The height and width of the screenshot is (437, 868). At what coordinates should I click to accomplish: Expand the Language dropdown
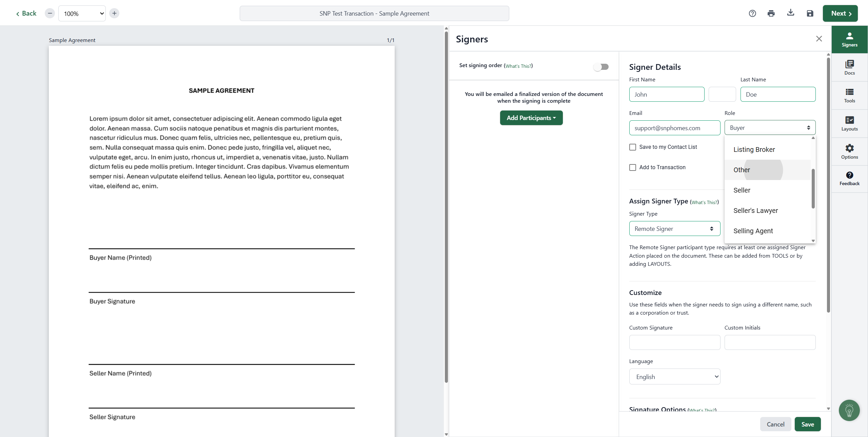674,377
